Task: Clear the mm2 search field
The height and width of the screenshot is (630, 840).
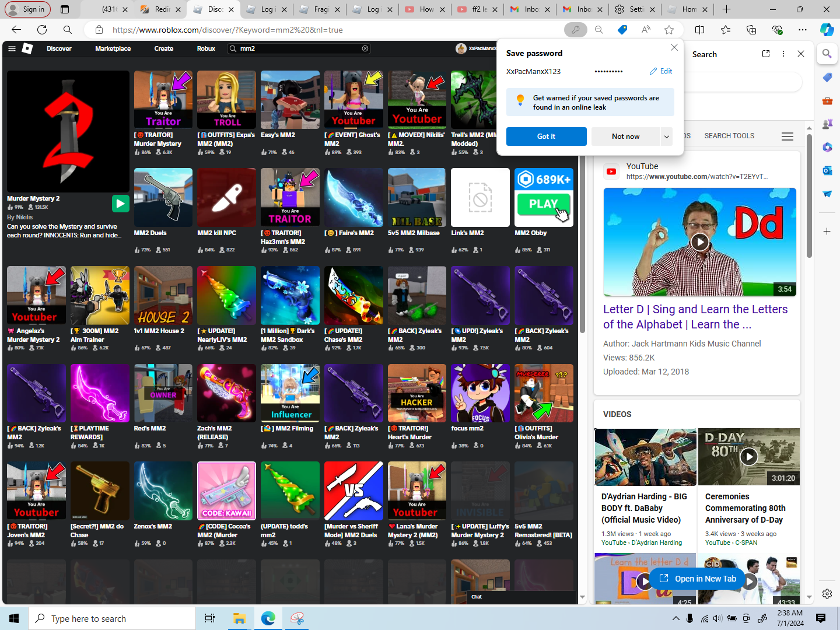Action: [x=365, y=48]
